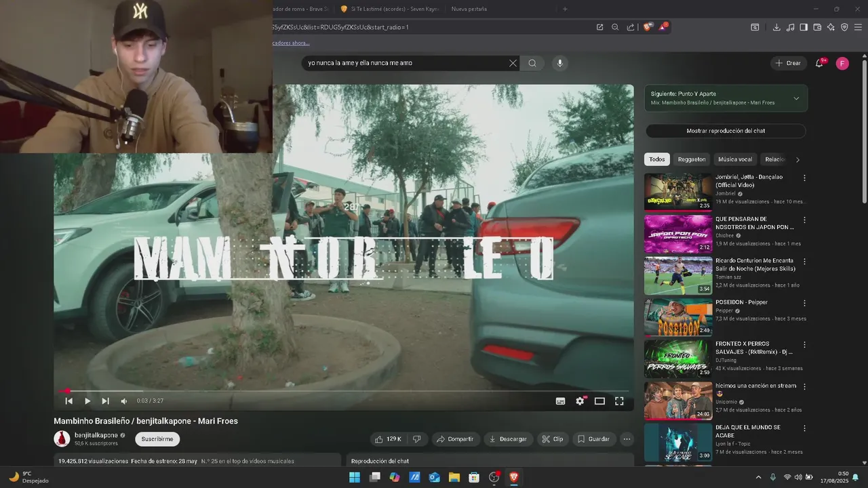Open Brave Rewards triangle icon
This screenshot has height=488, width=868.
click(x=663, y=27)
